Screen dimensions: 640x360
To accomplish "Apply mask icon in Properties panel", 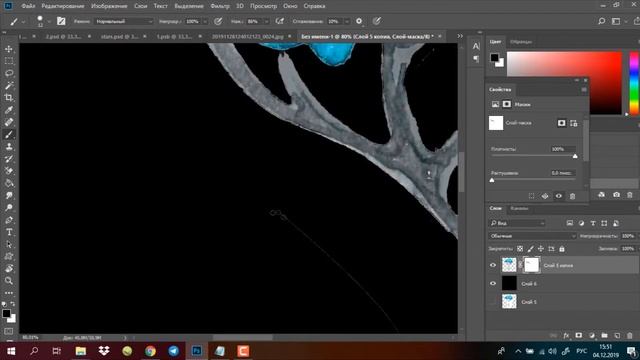I will point(545,196).
